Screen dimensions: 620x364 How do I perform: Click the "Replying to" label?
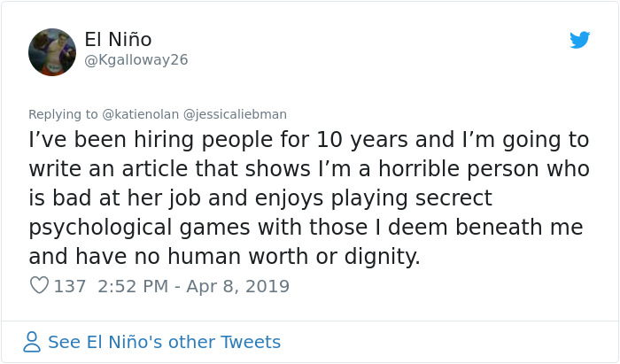click(64, 114)
